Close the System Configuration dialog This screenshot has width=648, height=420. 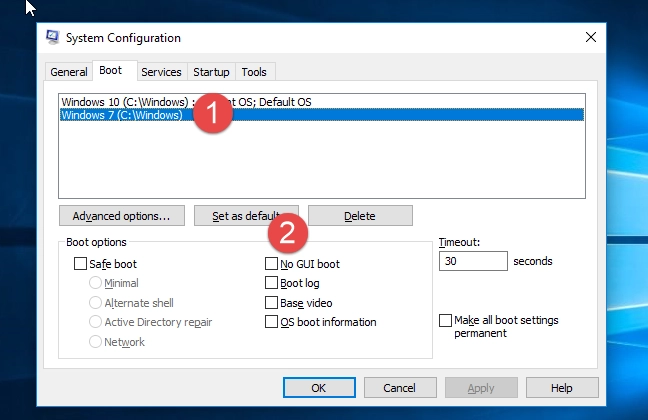pyautogui.click(x=591, y=37)
